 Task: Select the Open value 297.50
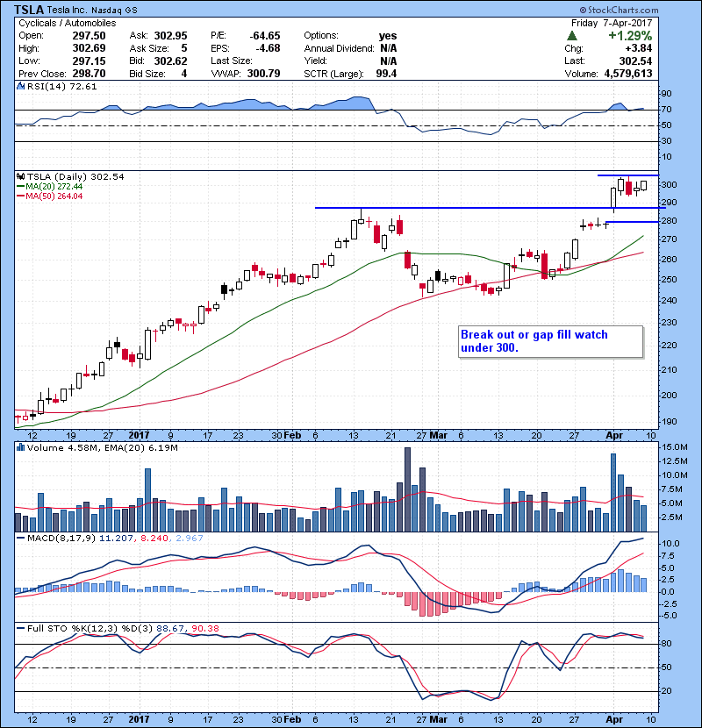89,36
